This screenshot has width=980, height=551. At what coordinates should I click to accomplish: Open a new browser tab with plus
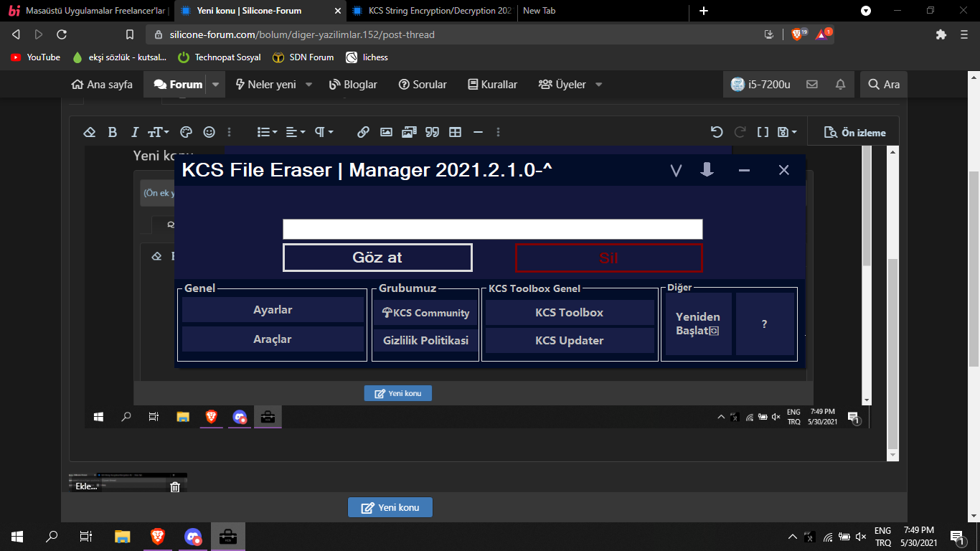[704, 11]
